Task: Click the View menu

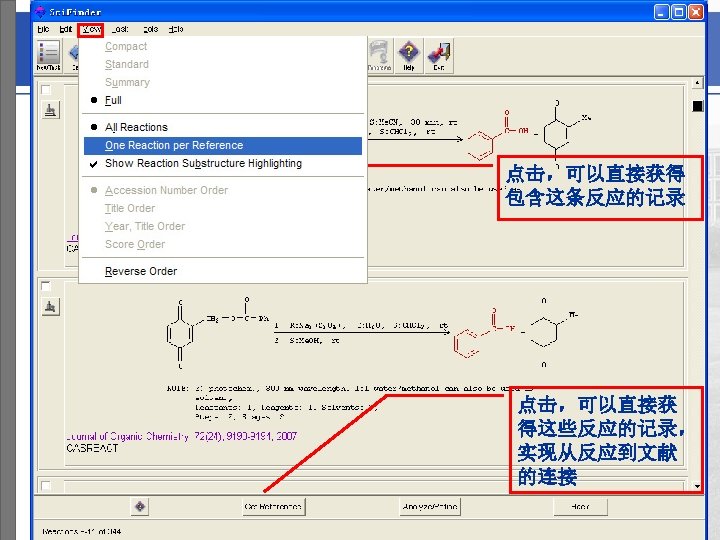Action: [91, 29]
